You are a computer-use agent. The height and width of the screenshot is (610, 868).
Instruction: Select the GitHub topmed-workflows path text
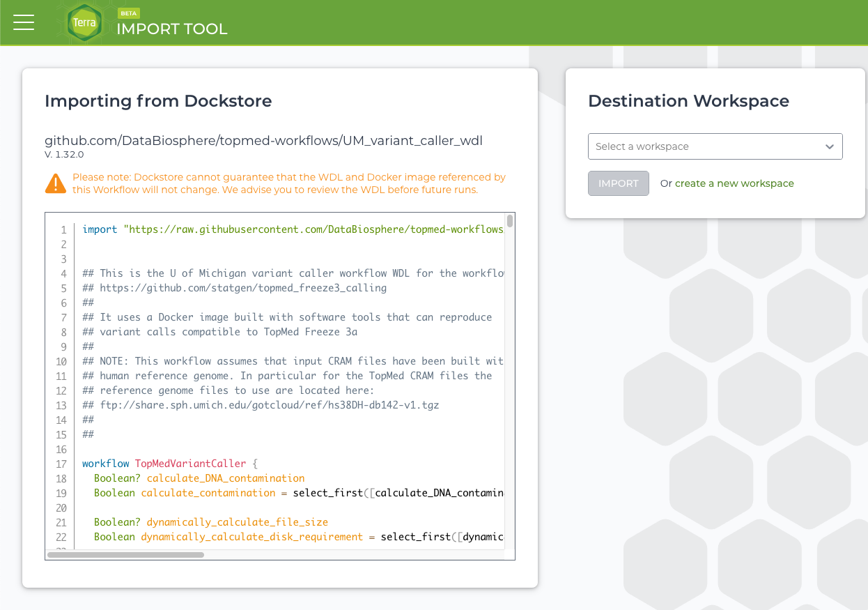[263, 140]
